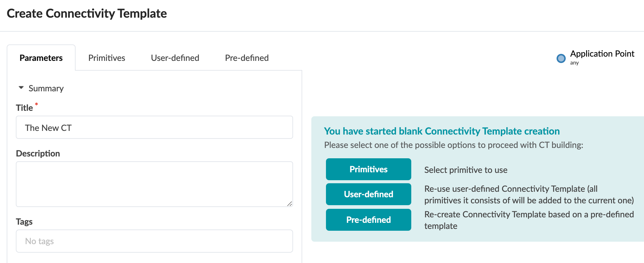Click the blue circle next to Application Point
This screenshot has width=644, height=263.
coord(561,58)
